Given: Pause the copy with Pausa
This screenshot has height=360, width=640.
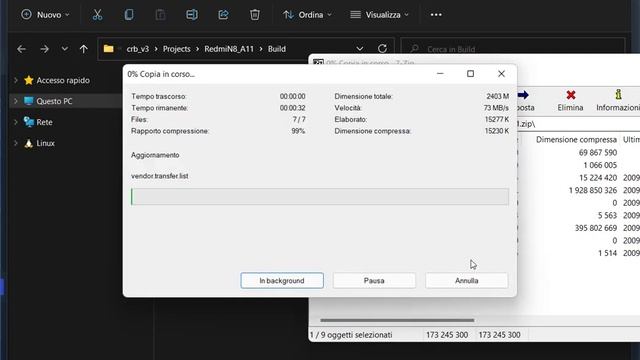Looking at the screenshot, I should point(374,280).
